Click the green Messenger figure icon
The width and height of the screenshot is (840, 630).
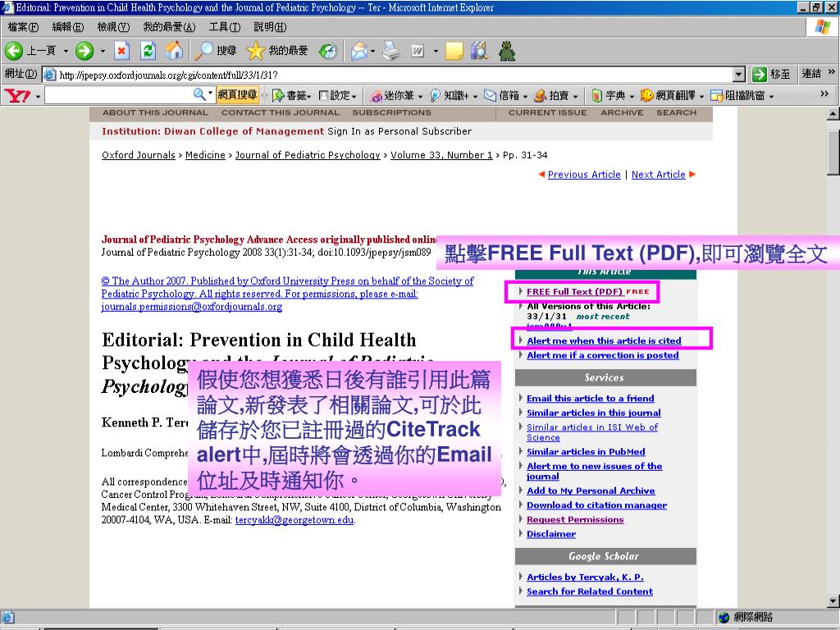(507, 51)
